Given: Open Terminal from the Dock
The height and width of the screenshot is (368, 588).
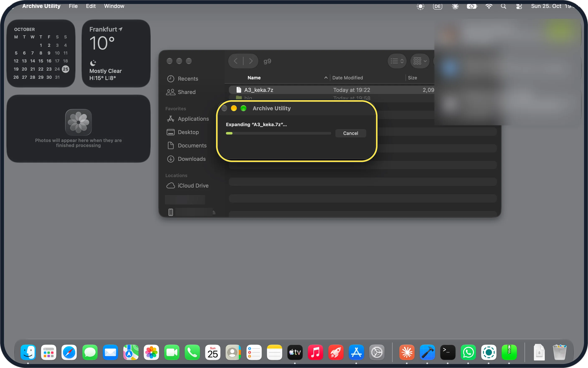Looking at the screenshot, I should coord(448,352).
